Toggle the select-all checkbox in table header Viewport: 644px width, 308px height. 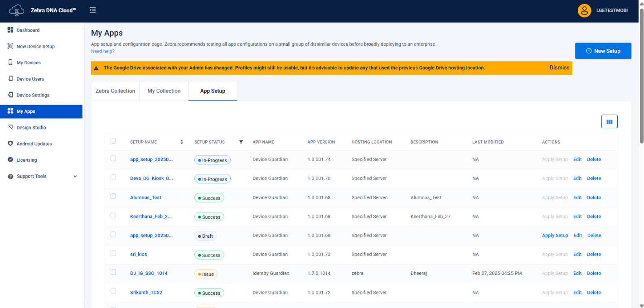[x=113, y=141]
